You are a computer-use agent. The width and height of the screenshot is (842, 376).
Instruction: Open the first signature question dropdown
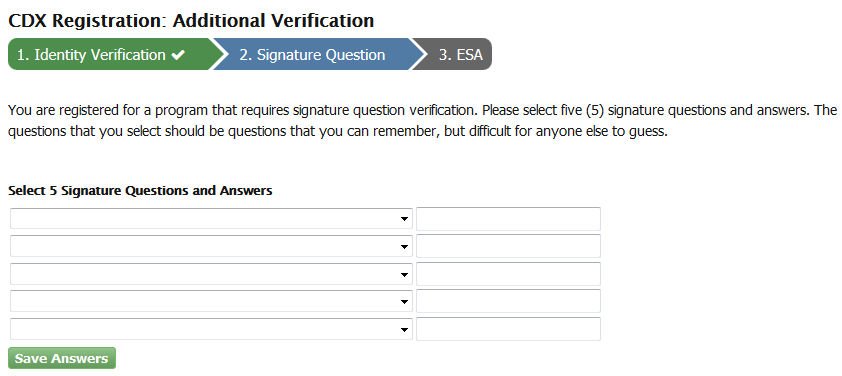211,219
